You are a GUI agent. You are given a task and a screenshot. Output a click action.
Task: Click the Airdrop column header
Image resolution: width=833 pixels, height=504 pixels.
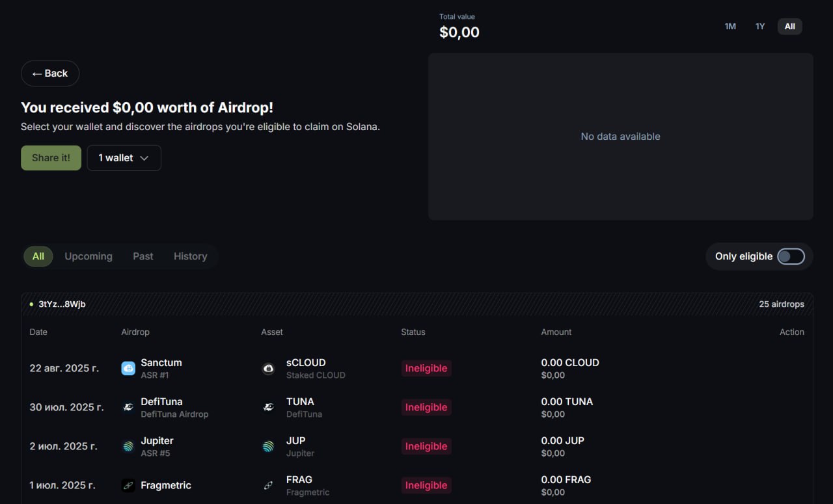tap(135, 332)
